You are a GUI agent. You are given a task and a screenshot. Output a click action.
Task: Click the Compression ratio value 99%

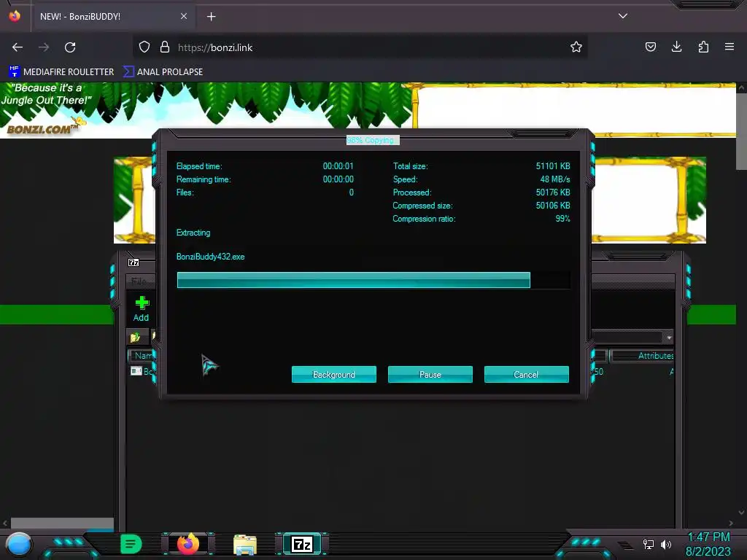point(562,219)
